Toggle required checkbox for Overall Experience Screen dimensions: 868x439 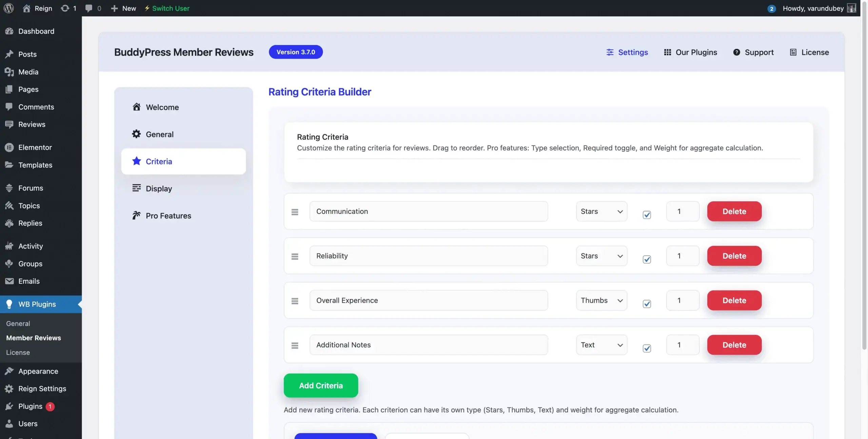647,304
